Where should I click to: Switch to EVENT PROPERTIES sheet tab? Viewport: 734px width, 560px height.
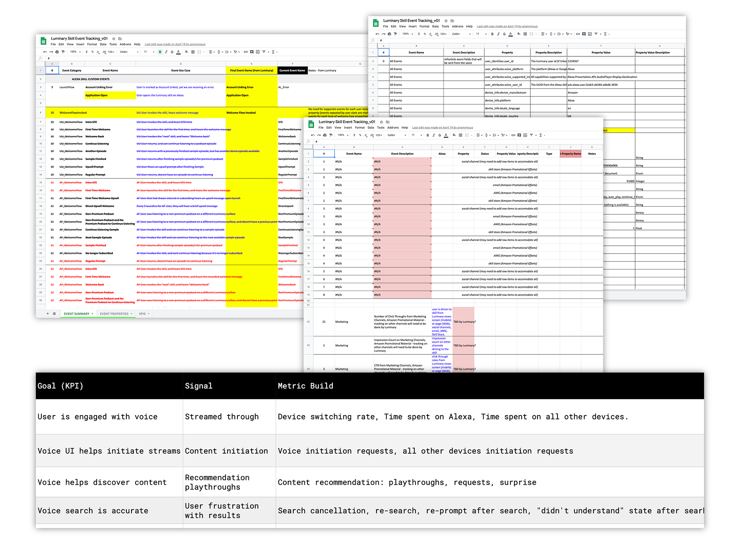116,314
